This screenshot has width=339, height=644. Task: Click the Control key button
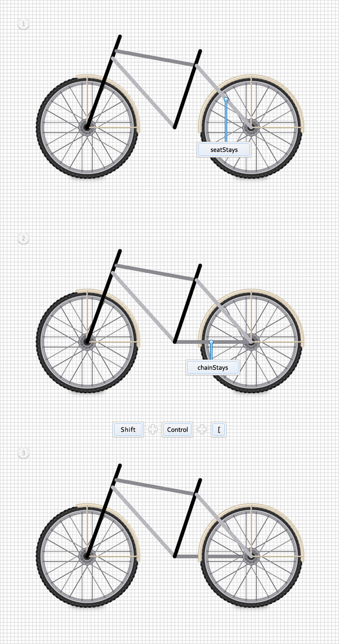click(x=177, y=430)
